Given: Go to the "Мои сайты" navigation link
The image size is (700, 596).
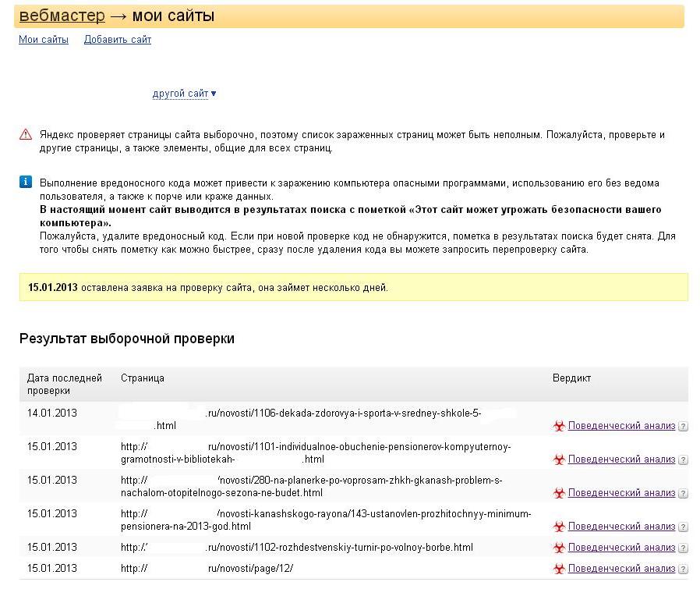Looking at the screenshot, I should click(x=44, y=40).
